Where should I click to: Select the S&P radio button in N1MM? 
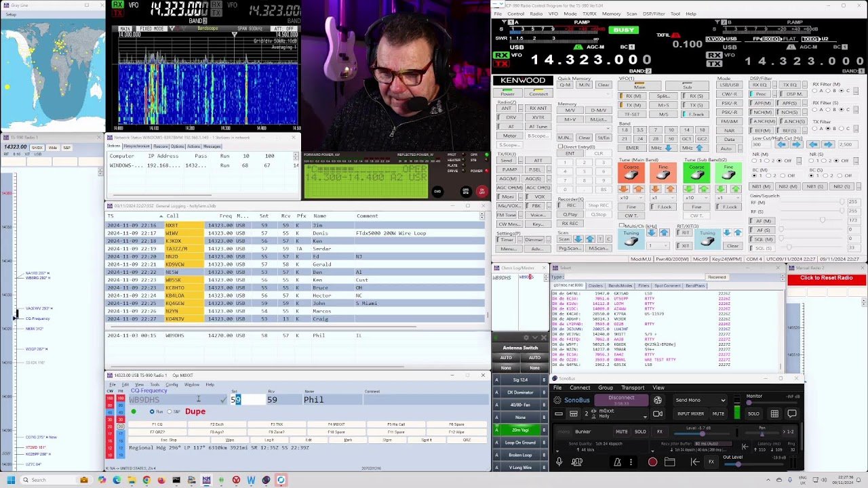pos(170,411)
